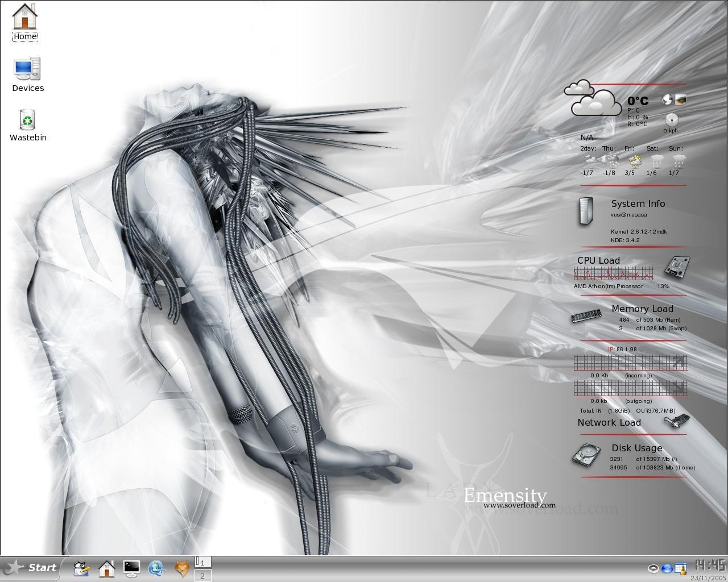The height and width of the screenshot is (582, 728).
Task: Open the Home desktop icon
Action: [x=24, y=22]
